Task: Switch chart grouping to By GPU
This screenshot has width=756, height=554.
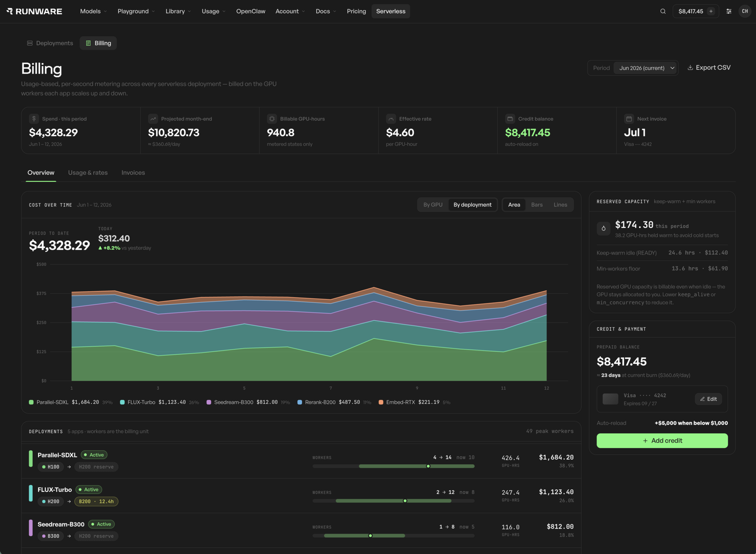Action: [x=433, y=205]
